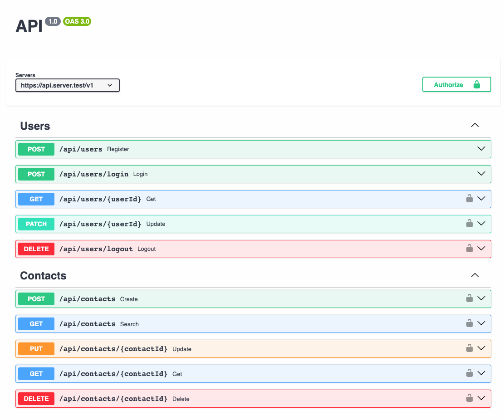Expand POST /api/contacts Create chevron
Image resolution: width=504 pixels, height=420 pixels.
[481, 298]
